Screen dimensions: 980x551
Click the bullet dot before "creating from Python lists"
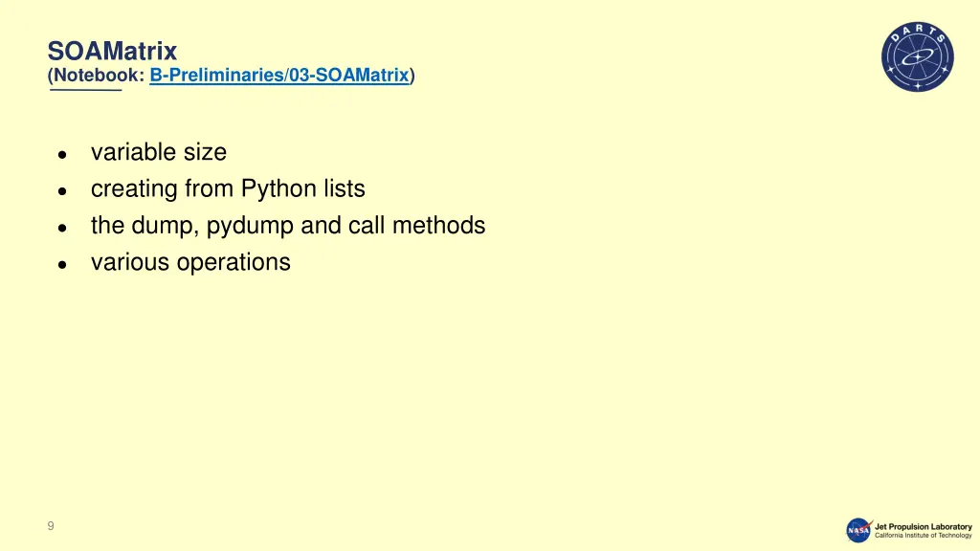62,191
